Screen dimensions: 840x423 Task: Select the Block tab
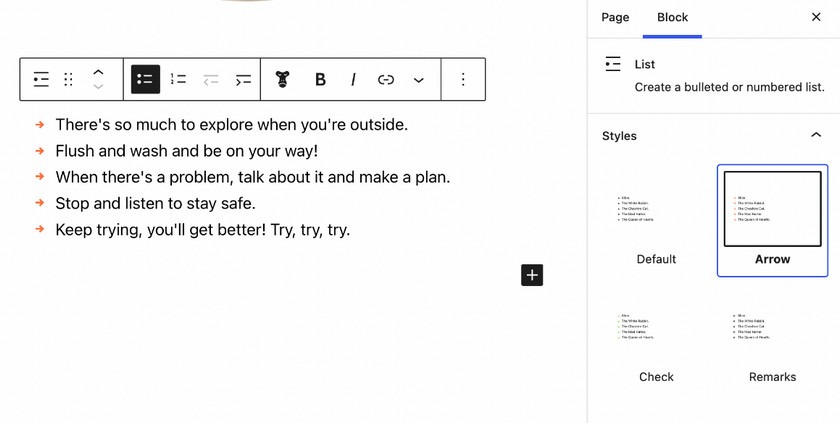[x=672, y=17]
